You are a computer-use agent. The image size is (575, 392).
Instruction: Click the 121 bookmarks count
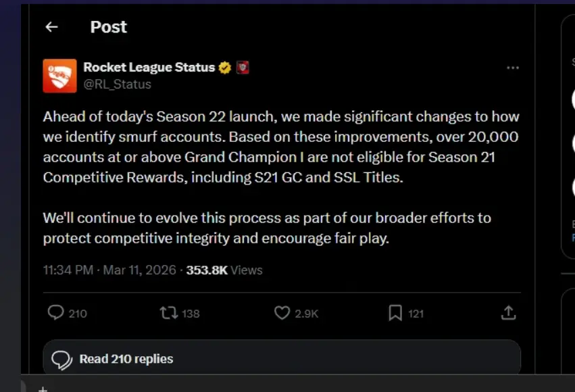[x=416, y=314]
